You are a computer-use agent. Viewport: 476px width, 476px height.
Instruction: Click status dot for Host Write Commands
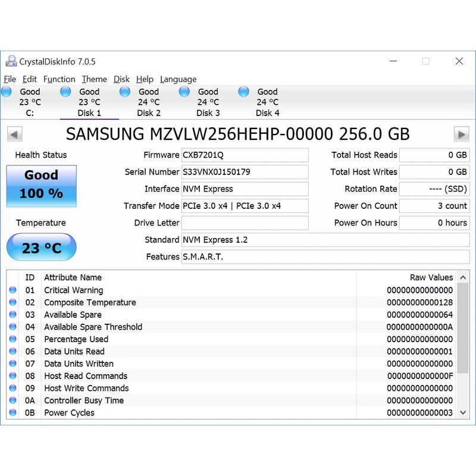tap(12, 388)
